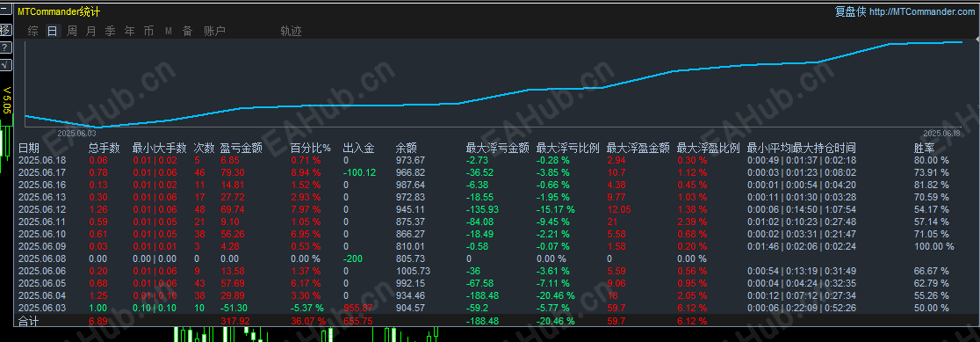The image size is (980, 342).
Task: Click the 次数 column header
Action: click(x=204, y=149)
